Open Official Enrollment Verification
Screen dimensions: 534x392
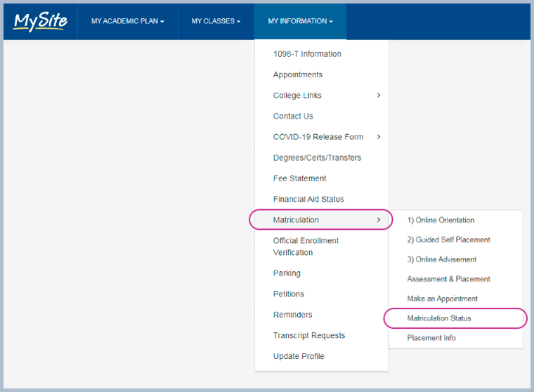click(306, 247)
